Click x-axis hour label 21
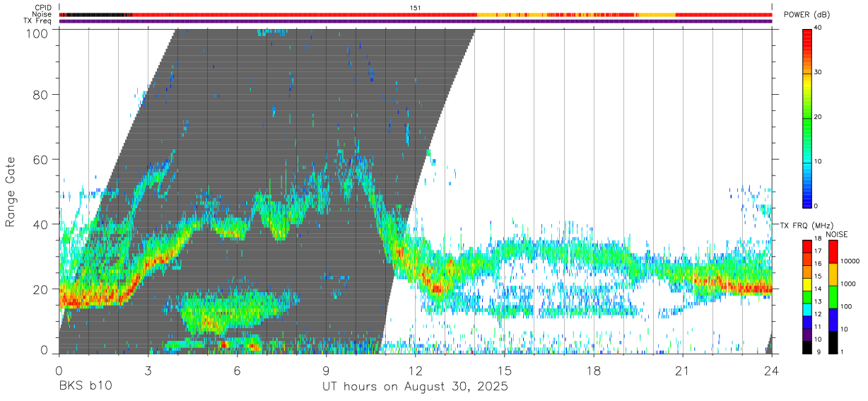 (x=682, y=370)
